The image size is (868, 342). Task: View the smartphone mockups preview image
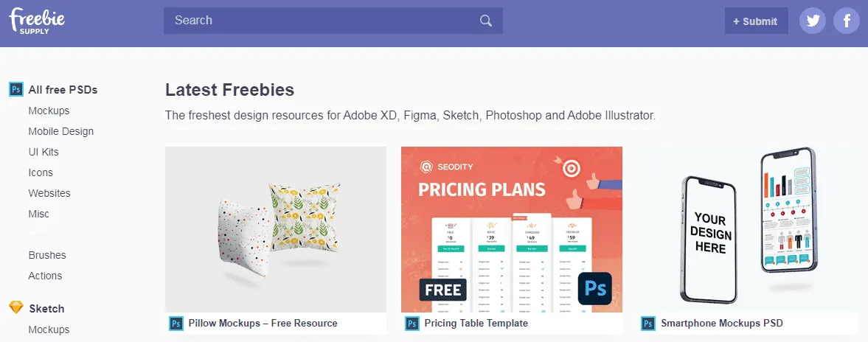(x=748, y=228)
